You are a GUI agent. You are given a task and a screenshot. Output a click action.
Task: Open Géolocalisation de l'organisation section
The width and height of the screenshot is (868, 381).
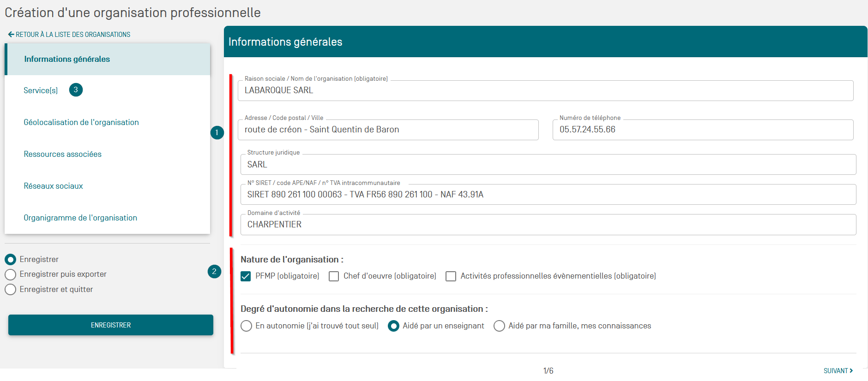coord(81,122)
